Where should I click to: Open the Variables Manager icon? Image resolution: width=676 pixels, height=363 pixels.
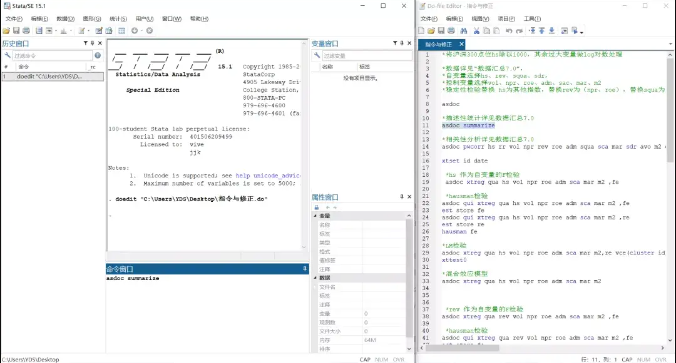[122, 31]
